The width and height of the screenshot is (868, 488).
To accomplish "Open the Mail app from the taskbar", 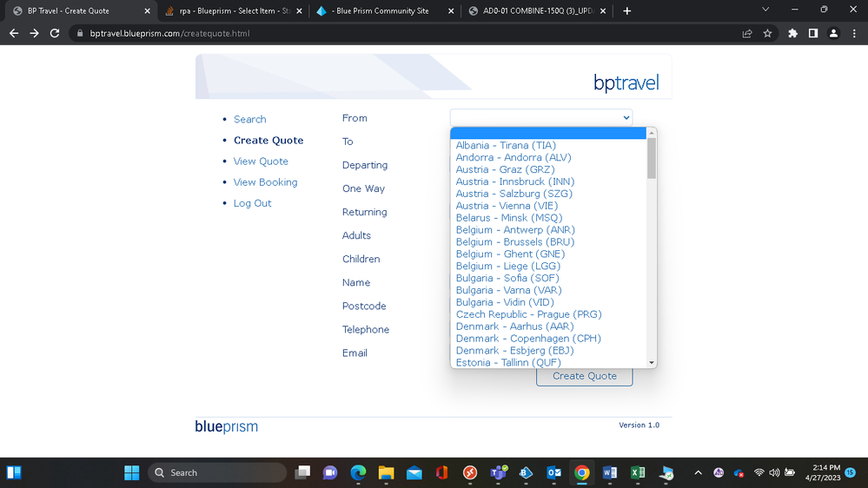I will (414, 472).
